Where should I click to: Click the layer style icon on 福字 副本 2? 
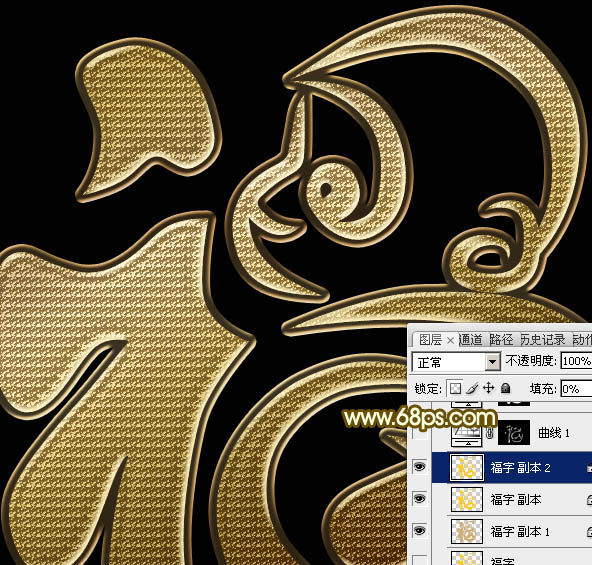pyautogui.click(x=589, y=468)
